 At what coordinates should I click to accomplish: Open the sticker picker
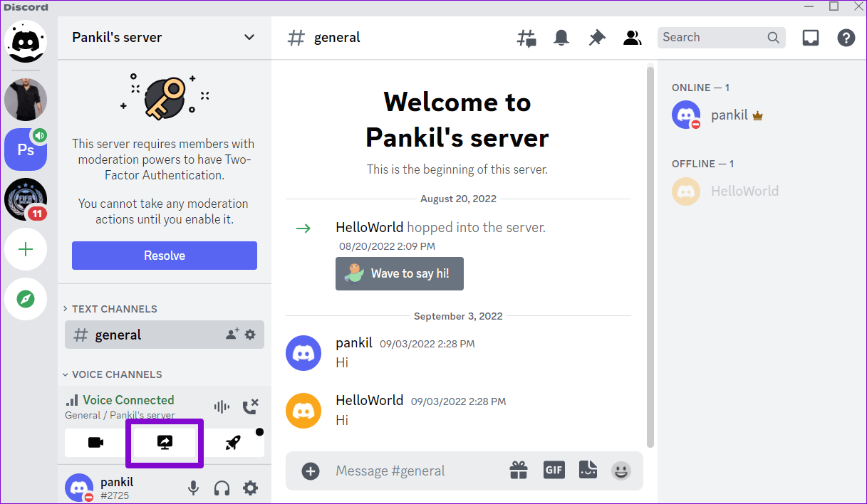588,470
